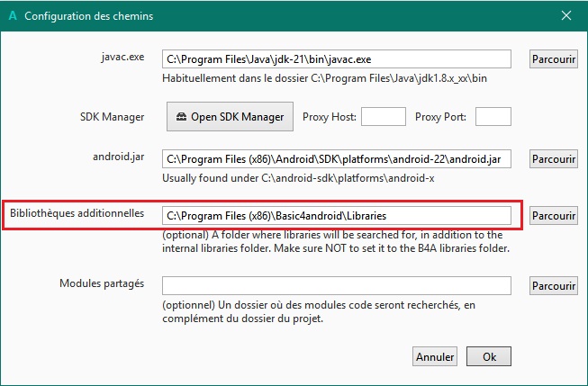Click the B4A app icon in title bar
This screenshot has height=386, width=588.
pos(11,15)
